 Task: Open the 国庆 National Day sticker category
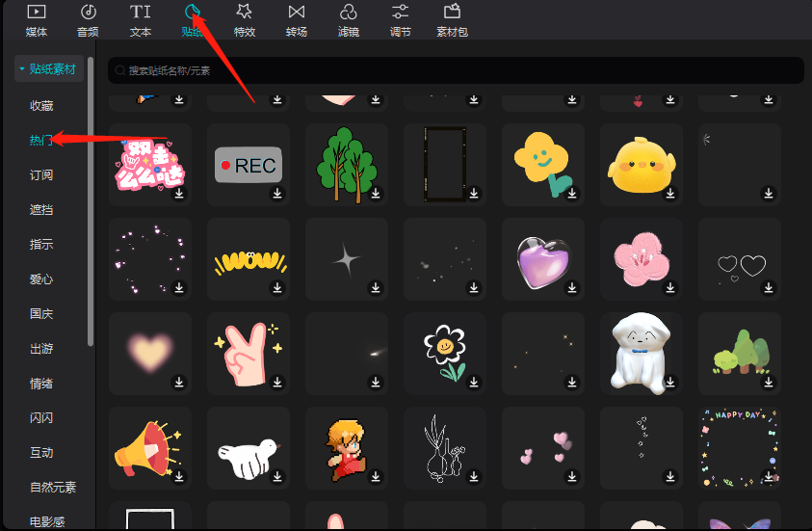(41, 313)
